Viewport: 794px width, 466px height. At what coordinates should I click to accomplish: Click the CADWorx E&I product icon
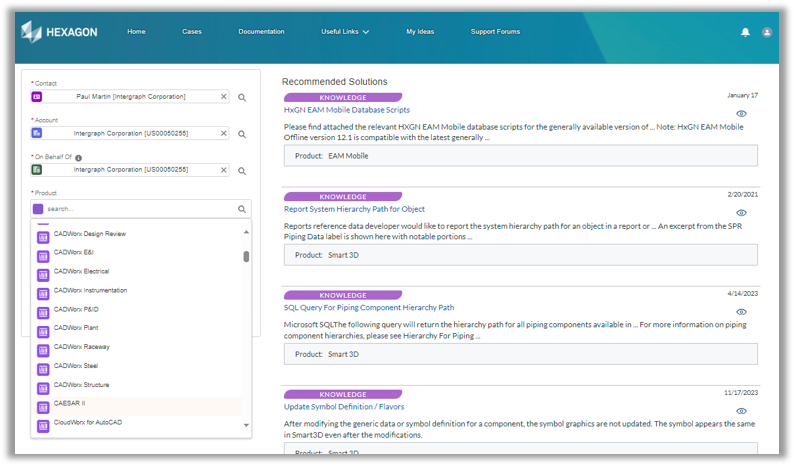pyautogui.click(x=43, y=256)
